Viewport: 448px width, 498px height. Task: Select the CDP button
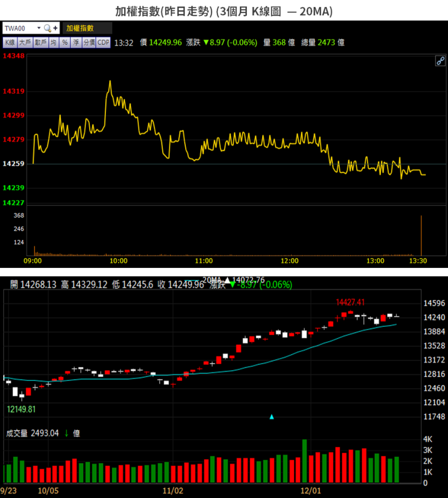click(103, 43)
